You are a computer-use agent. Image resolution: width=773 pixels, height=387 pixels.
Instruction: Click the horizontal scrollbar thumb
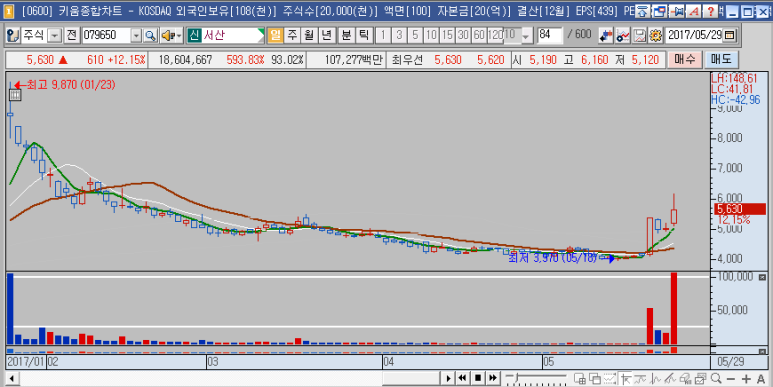click(411, 379)
